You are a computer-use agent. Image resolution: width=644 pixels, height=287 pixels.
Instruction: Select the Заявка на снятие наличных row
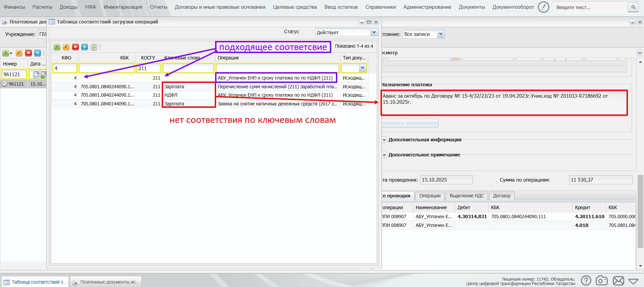210,104
